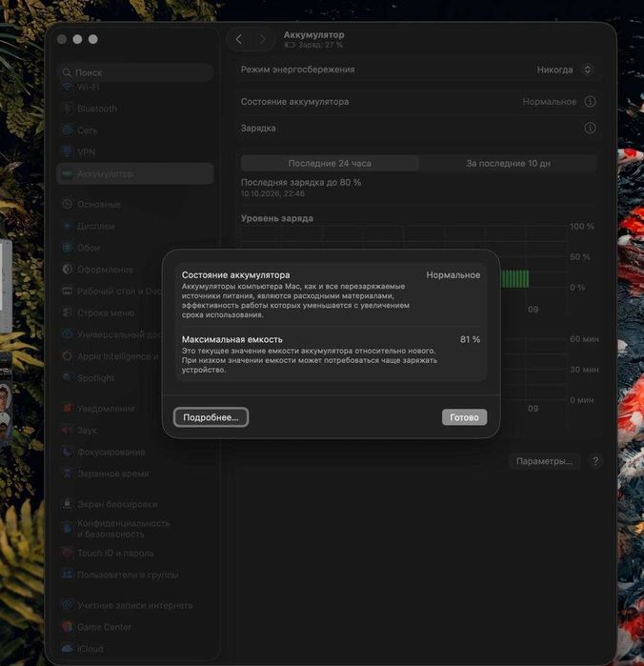644x666 pixels.
Task: Click the Универсальный доступ accessibility icon
Action: point(67,334)
